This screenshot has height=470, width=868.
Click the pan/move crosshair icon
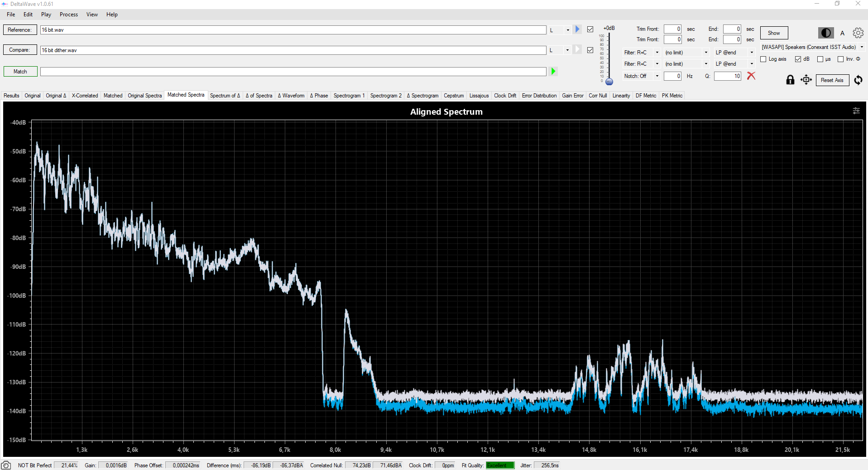(806, 80)
